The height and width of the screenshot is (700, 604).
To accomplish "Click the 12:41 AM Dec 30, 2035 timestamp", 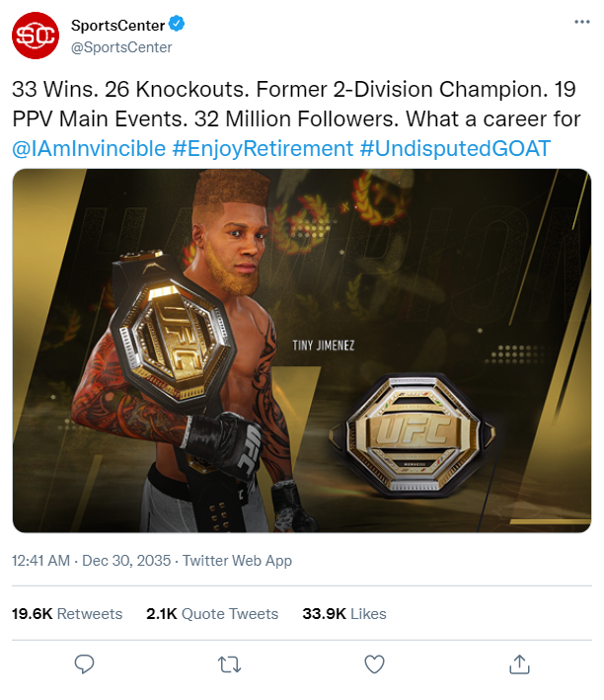I will click(91, 560).
